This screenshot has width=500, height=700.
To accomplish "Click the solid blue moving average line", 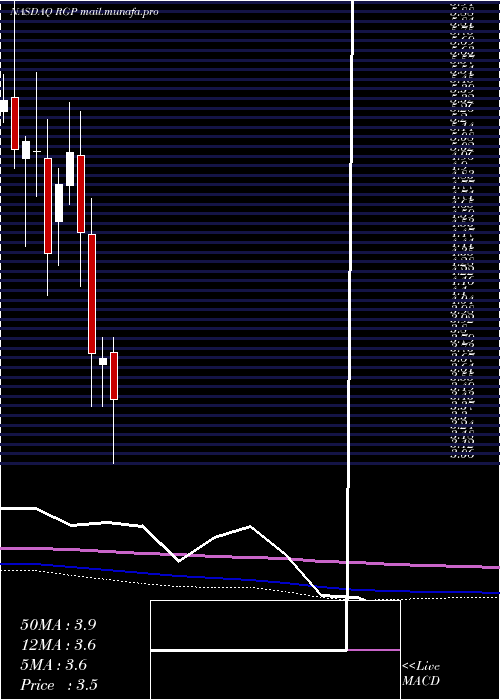I will (x=250, y=579).
